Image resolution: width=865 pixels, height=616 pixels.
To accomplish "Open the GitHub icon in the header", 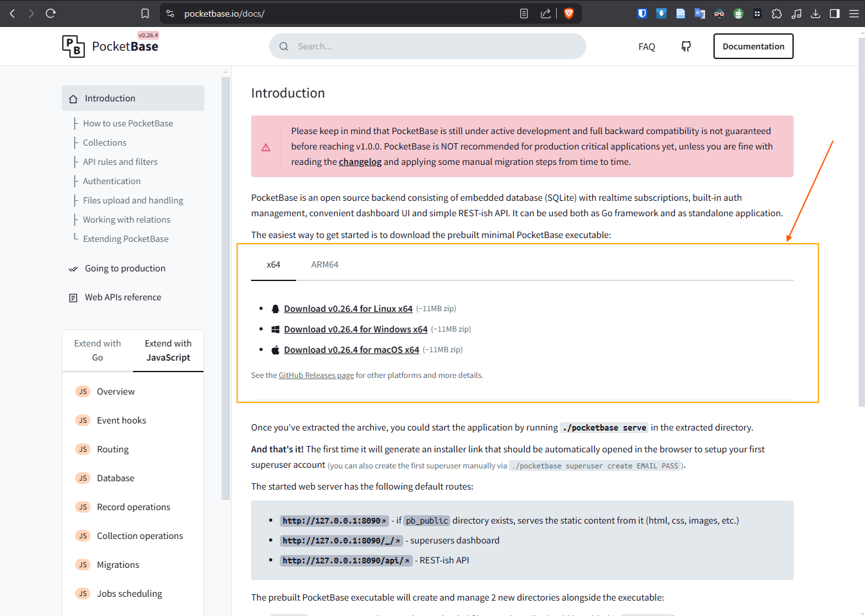I will pos(686,46).
